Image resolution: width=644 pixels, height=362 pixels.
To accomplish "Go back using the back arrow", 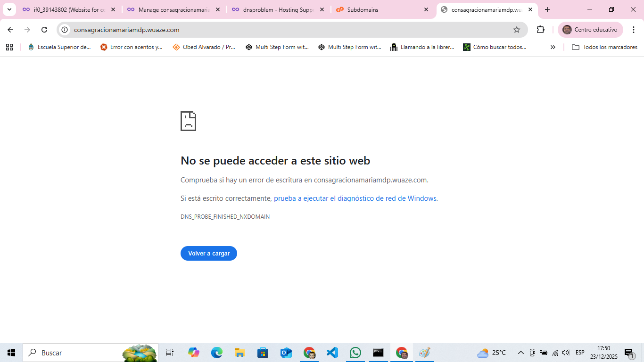I will click(10, 30).
